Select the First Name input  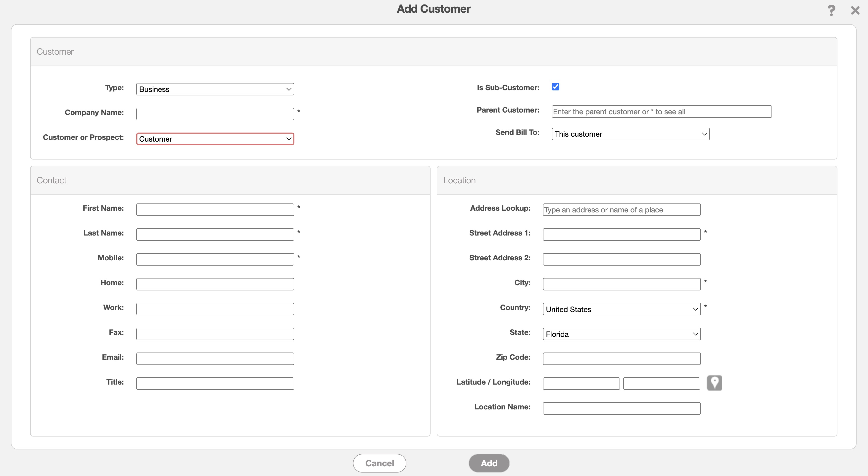(215, 210)
